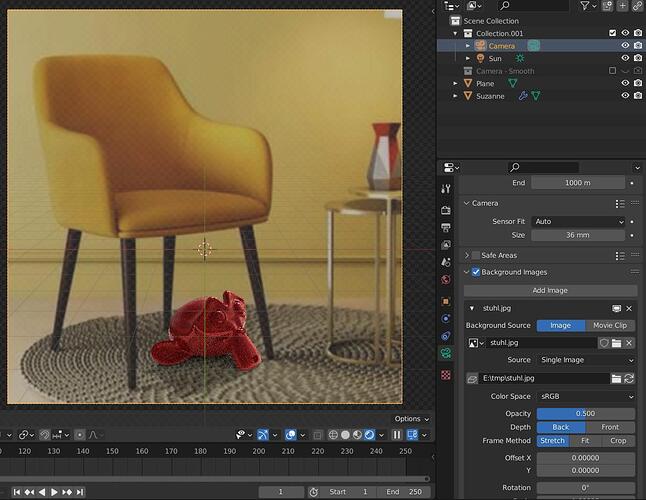Play animation in reverse

click(42, 492)
